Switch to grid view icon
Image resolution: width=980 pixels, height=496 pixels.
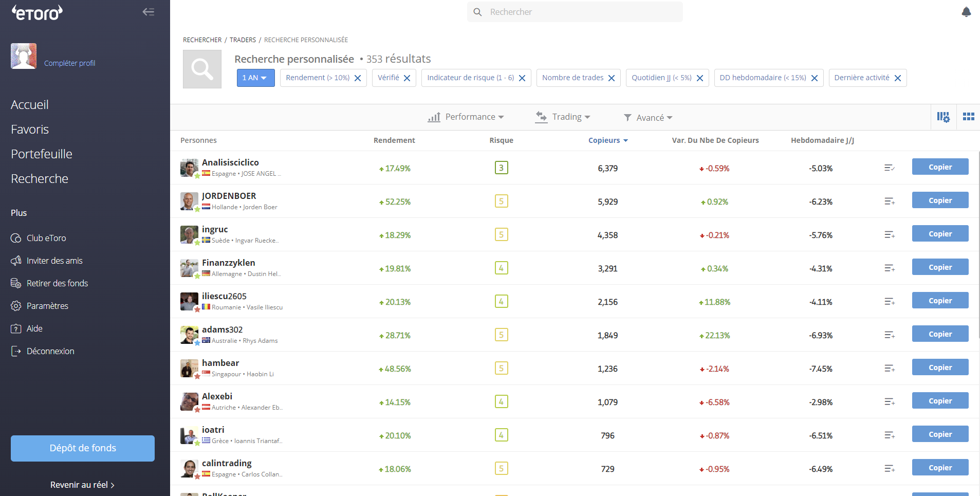[969, 117]
